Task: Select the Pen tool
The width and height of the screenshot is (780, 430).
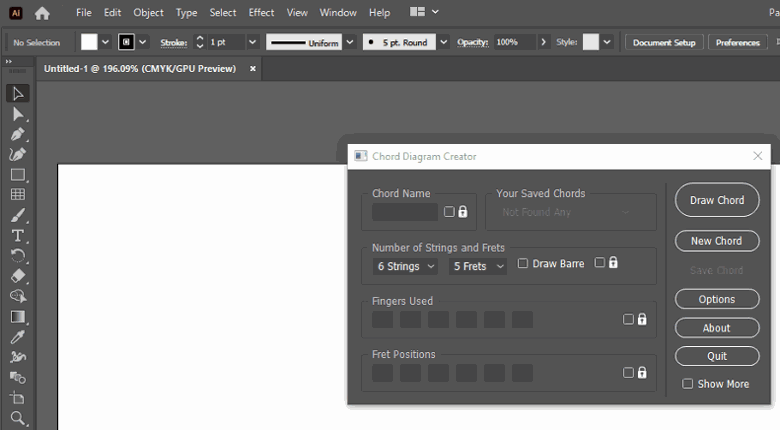Action: click(18, 134)
